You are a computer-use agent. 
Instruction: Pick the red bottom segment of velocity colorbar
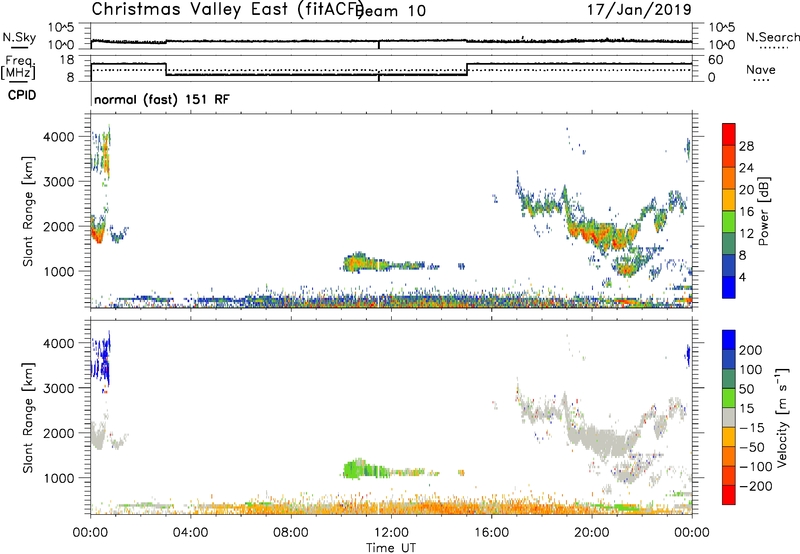coord(729,495)
